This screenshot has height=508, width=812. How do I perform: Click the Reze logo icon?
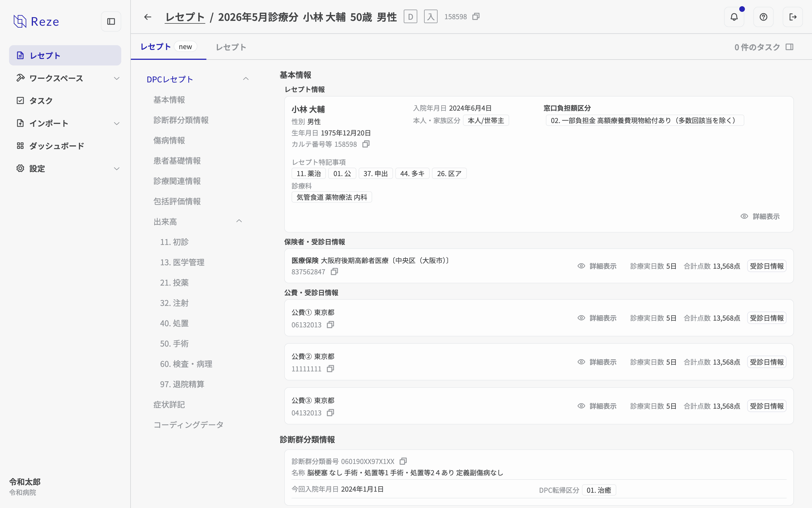pos(20,21)
